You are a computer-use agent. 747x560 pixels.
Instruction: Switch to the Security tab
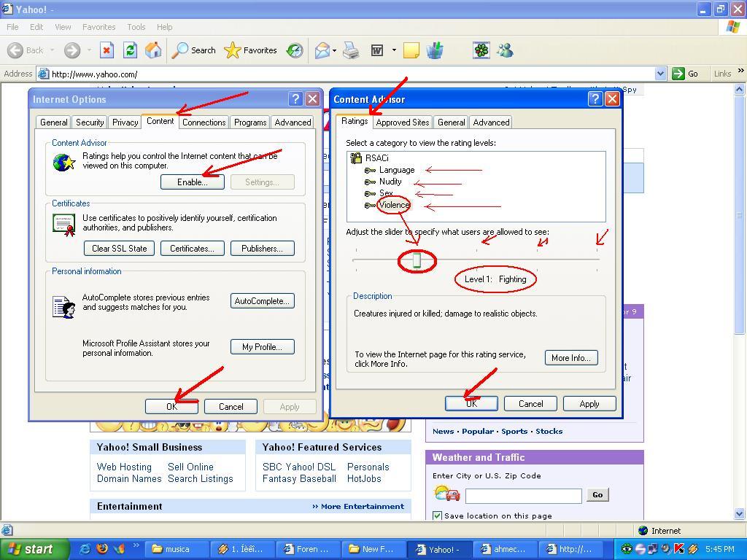point(90,122)
